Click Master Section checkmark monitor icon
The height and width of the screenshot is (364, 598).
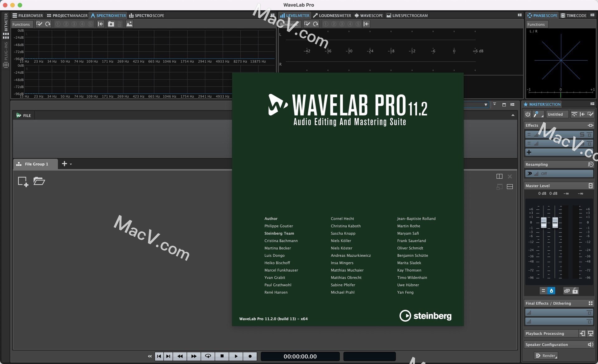(590, 114)
